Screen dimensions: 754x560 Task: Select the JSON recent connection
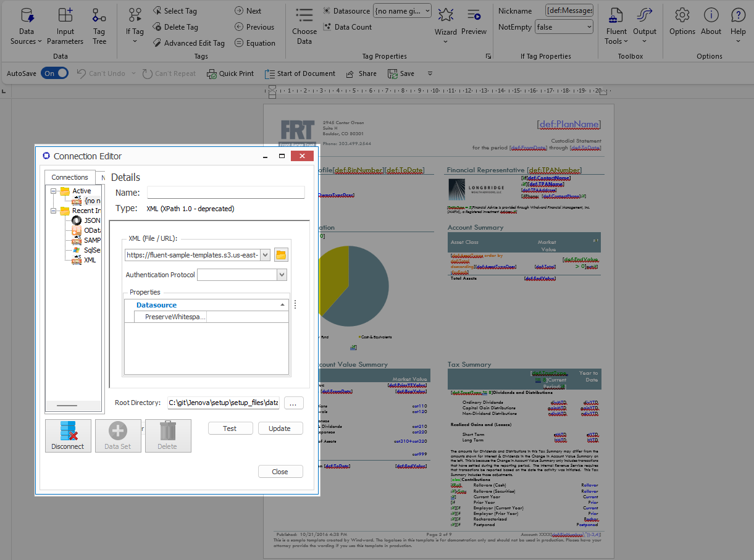86,220
